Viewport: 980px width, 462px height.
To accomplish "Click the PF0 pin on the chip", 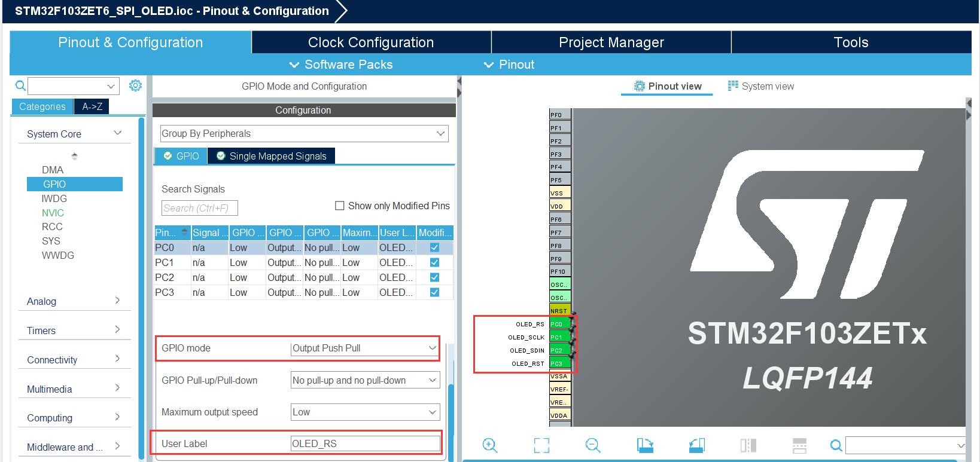I will [x=560, y=115].
